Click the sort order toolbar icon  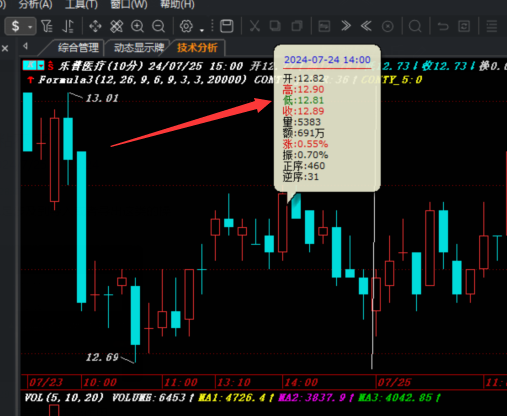point(68,26)
